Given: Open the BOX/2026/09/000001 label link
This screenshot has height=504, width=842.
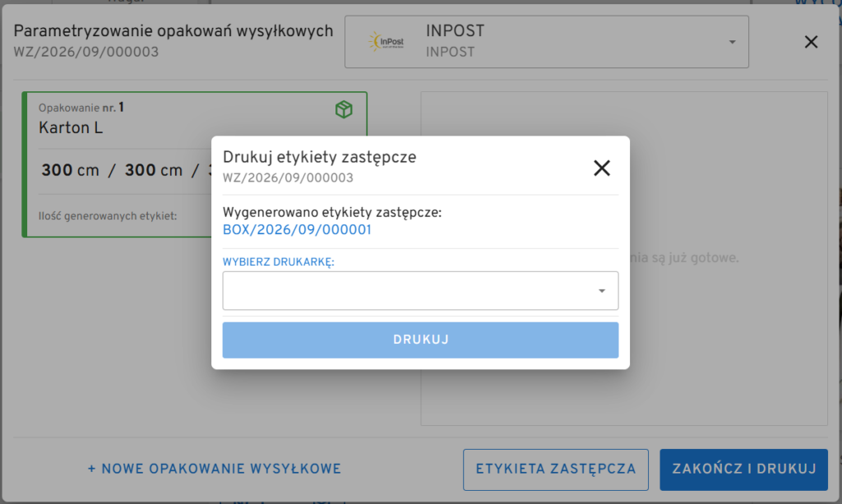Looking at the screenshot, I should tap(297, 230).
